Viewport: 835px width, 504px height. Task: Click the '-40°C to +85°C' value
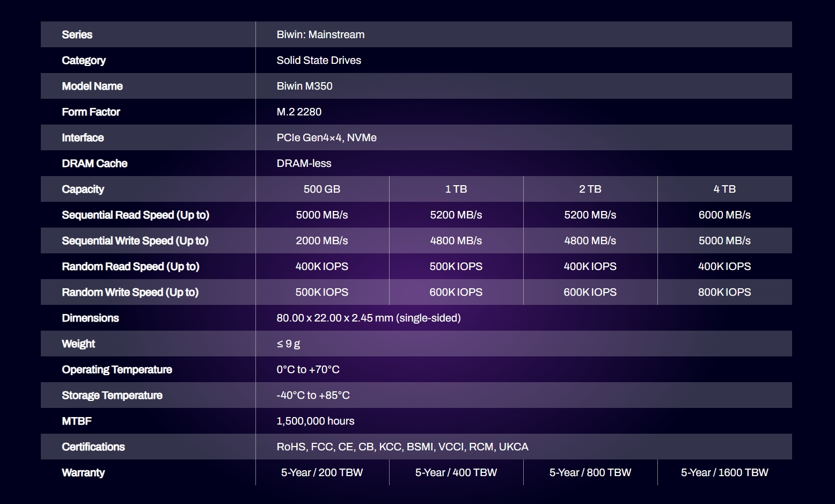pos(313,395)
